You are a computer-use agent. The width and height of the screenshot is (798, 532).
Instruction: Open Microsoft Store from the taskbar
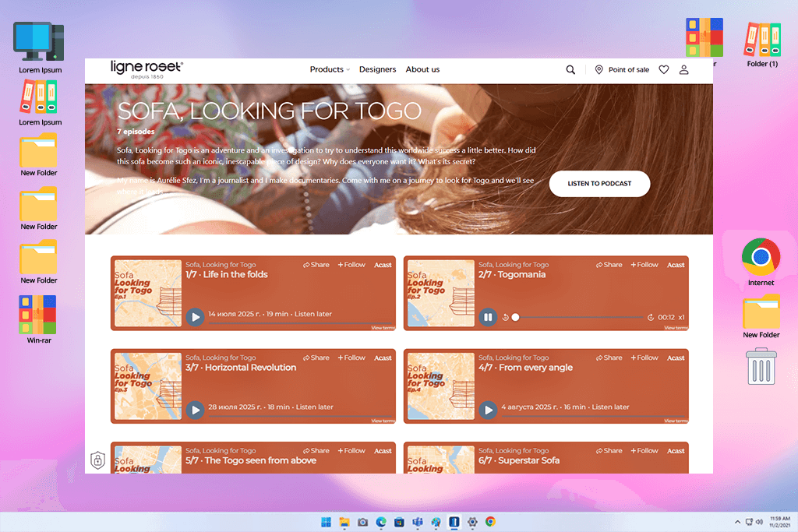click(x=400, y=523)
